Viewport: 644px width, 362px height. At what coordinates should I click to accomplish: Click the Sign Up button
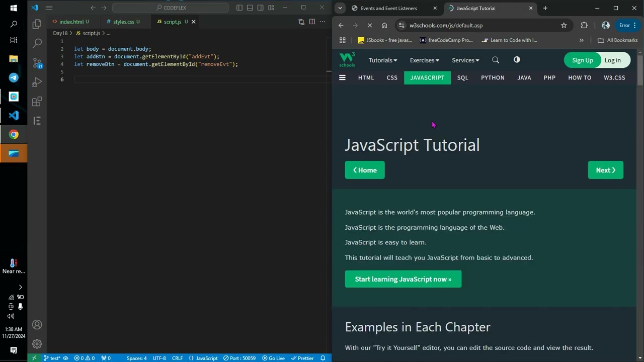pos(582,60)
